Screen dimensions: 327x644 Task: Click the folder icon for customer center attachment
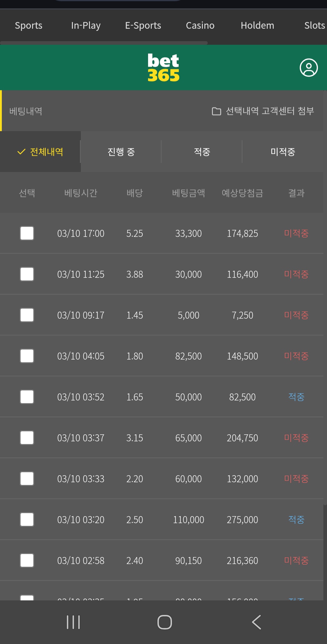216,111
